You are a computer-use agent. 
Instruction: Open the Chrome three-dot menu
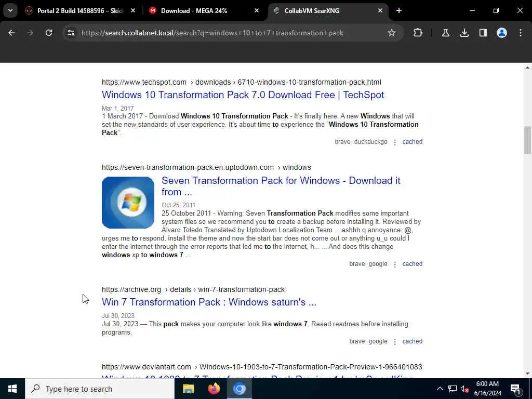click(x=521, y=33)
